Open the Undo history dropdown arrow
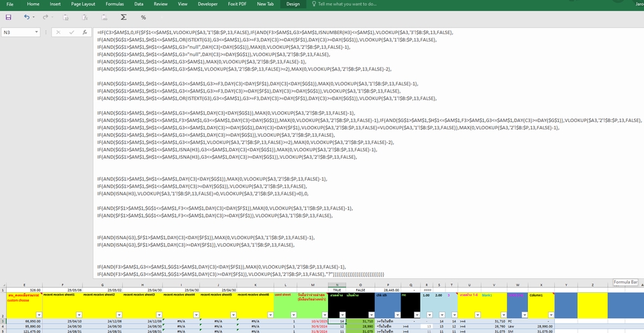The image size is (644, 333). point(34,17)
